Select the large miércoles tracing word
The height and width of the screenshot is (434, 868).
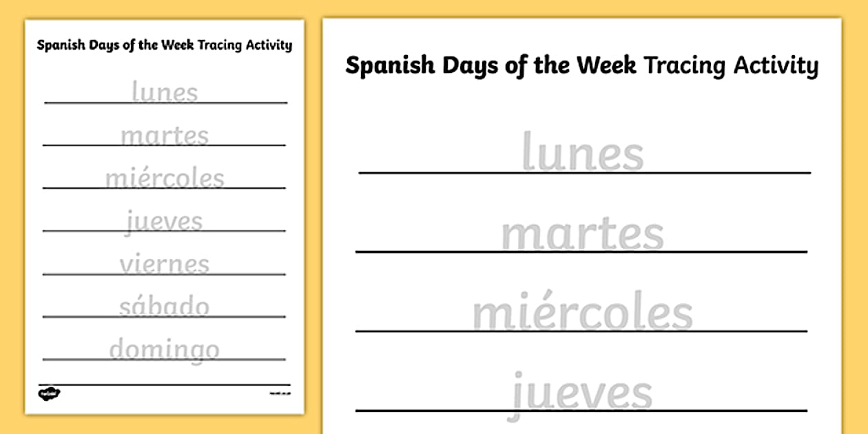coord(582,313)
